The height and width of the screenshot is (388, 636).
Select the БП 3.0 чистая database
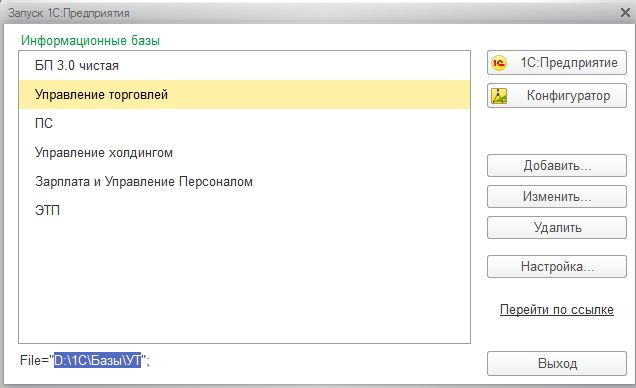244,66
